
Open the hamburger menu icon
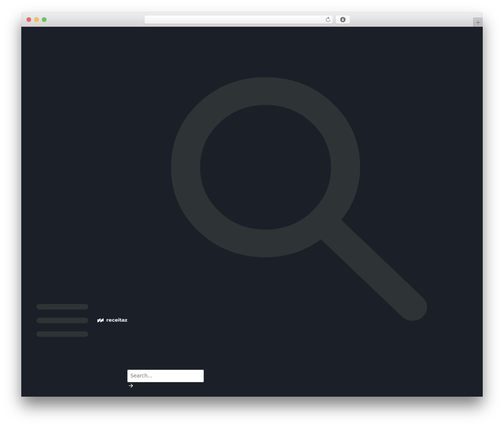tap(62, 320)
